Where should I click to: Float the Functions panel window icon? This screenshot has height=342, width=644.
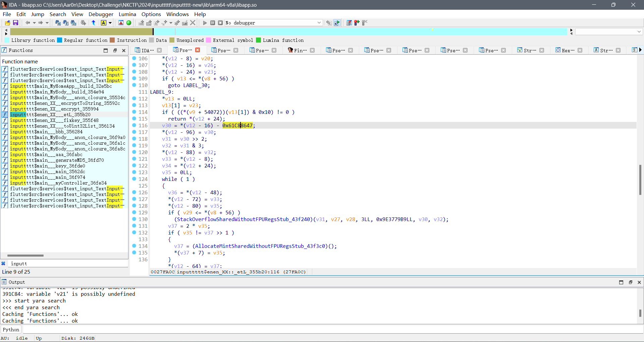pyautogui.click(x=115, y=51)
